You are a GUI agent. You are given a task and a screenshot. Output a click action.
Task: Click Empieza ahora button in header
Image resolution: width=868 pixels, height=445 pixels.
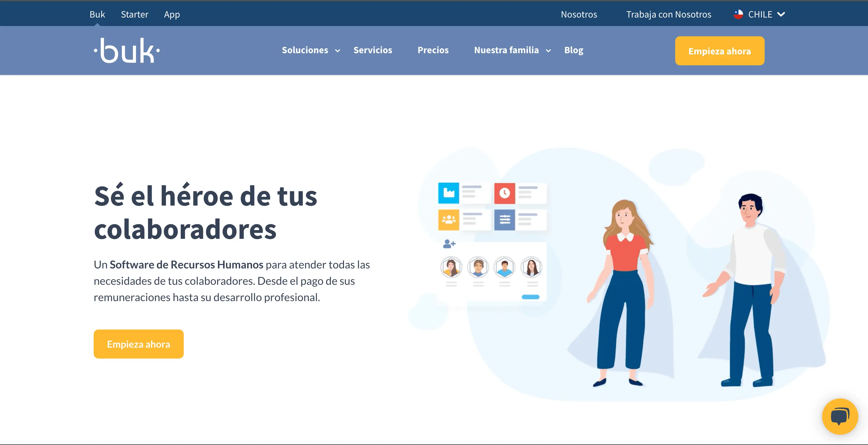[719, 51]
